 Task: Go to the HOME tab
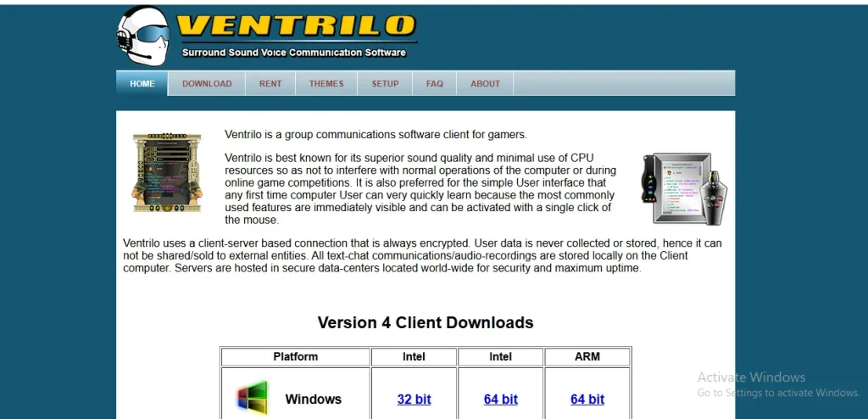pos(142,84)
